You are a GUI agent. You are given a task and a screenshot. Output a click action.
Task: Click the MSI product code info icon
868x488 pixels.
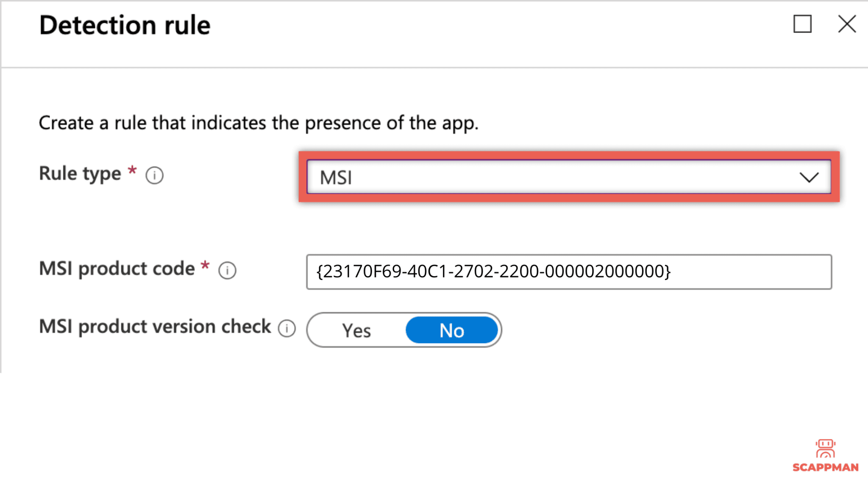(228, 270)
